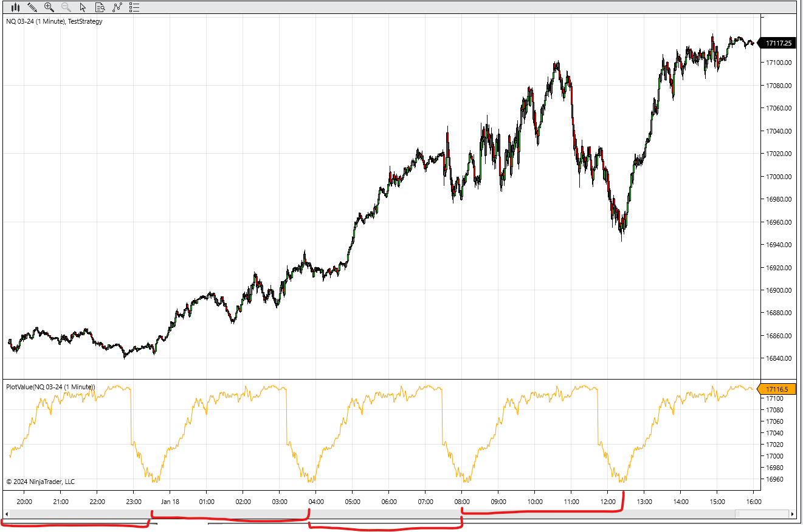
Task: Click the 17000.00 price axis label
Action: click(779, 177)
